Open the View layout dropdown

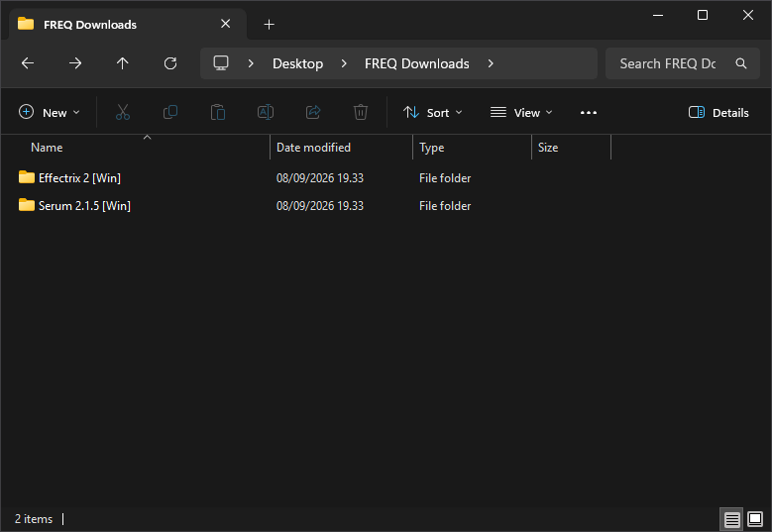pos(521,113)
